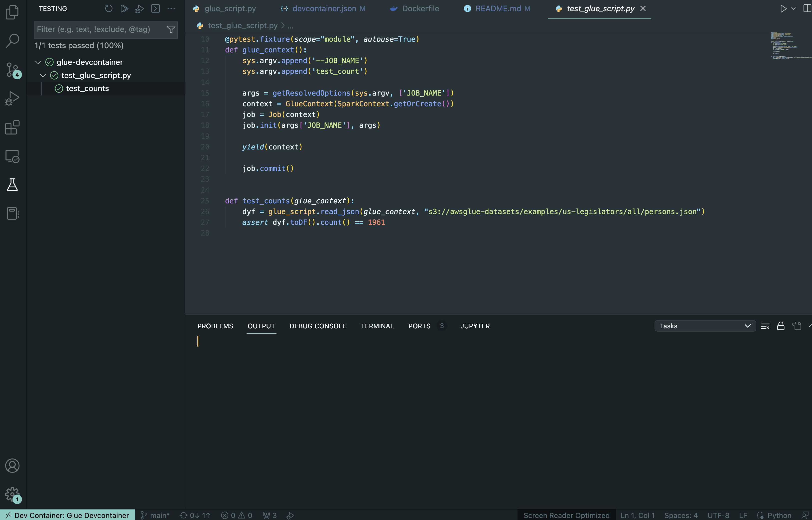Click the test filter text input field

[98, 29]
